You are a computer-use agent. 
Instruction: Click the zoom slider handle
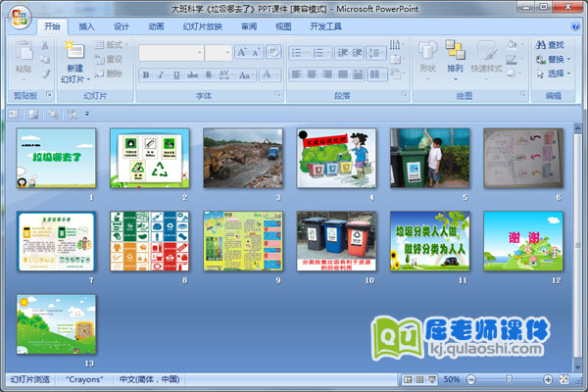509,379
